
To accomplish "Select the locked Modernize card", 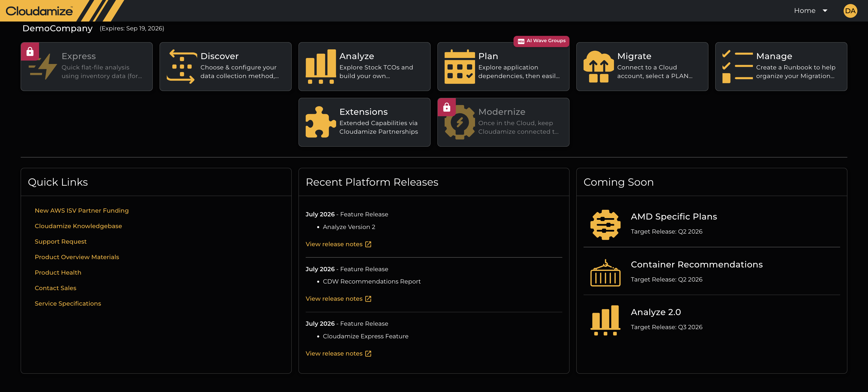I will tap(503, 122).
